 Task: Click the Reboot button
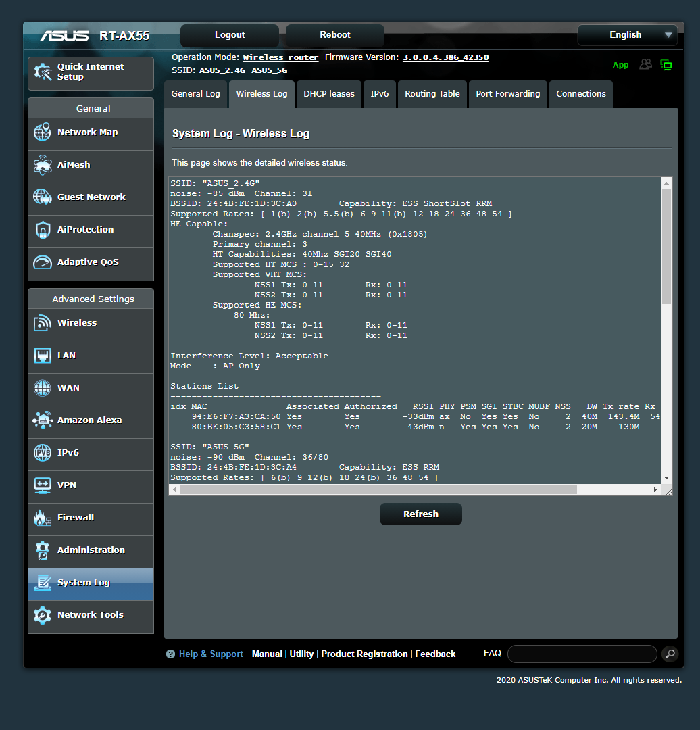pos(334,35)
